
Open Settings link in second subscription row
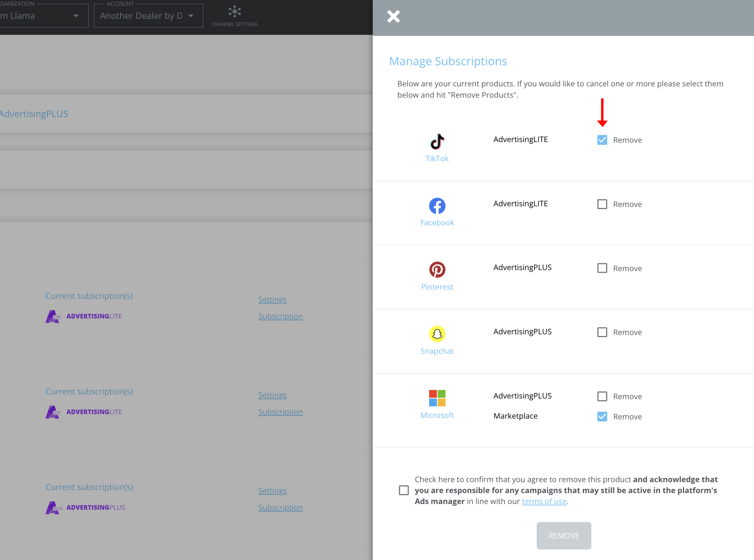tap(272, 395)
